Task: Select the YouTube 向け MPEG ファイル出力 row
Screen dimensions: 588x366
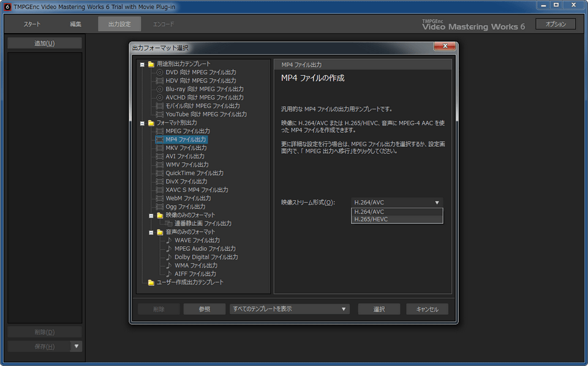Action: (206, 114)
